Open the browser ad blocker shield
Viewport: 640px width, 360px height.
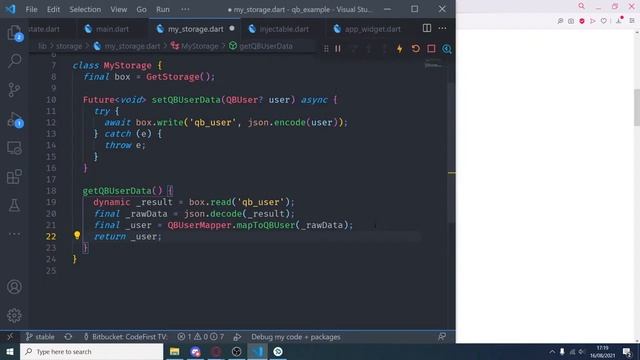pyautogui.click(x=582, y=21)
